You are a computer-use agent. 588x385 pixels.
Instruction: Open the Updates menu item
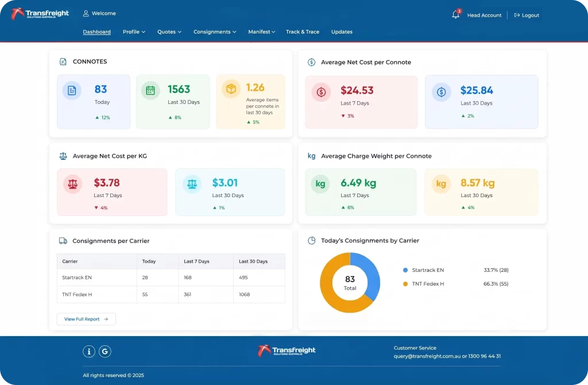(342, 32)
